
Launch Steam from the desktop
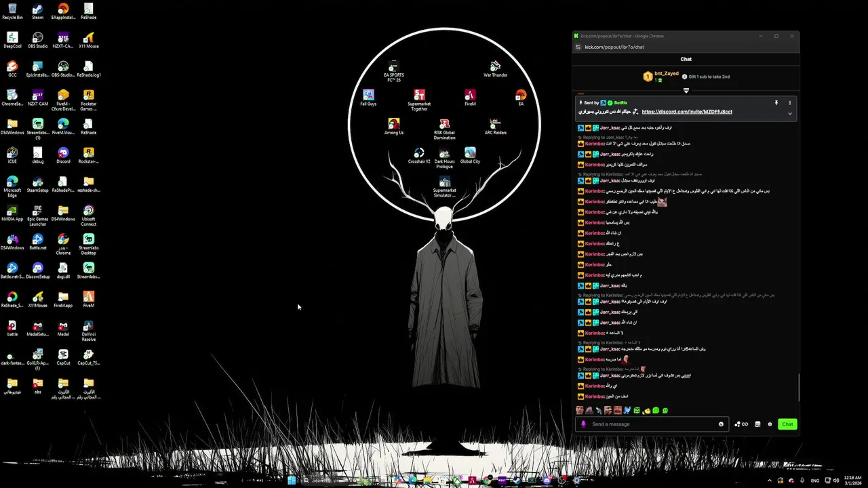(x=37, y=11)
